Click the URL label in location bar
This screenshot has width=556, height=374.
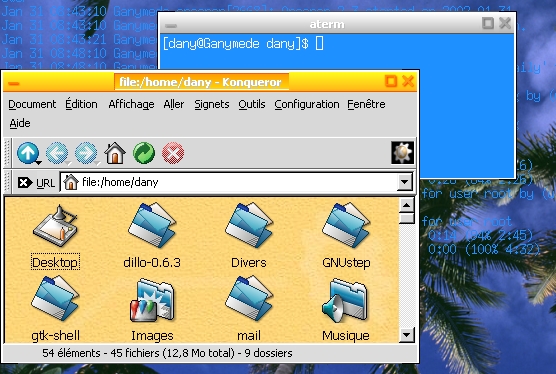click(x=45, y=183)
